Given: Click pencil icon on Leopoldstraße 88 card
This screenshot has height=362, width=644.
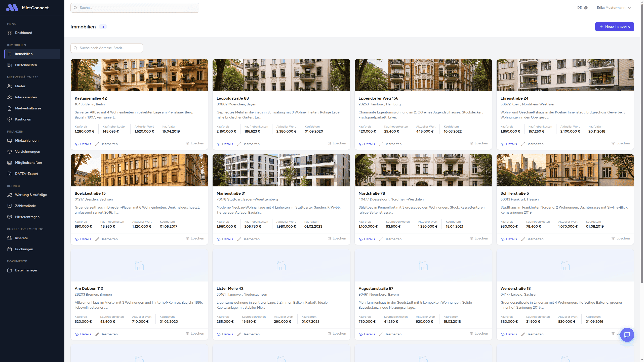Looking at the screenshot, I should point(239,144).
